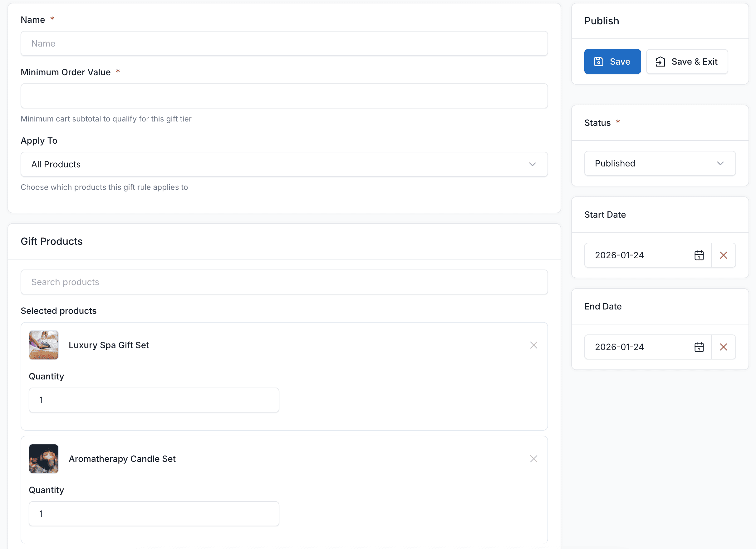Click the Minimum Order Value field
Image resolution: width=756 pixels, height=549 pixels.
284,96
